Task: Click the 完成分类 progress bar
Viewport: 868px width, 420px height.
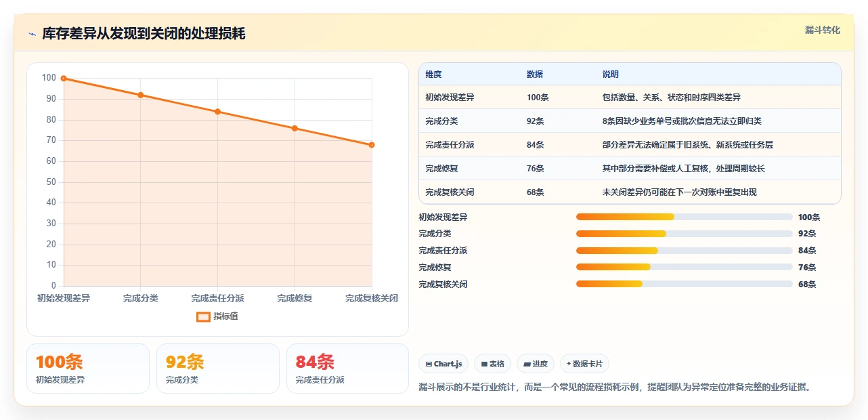Action: click(x=685, y=234)
